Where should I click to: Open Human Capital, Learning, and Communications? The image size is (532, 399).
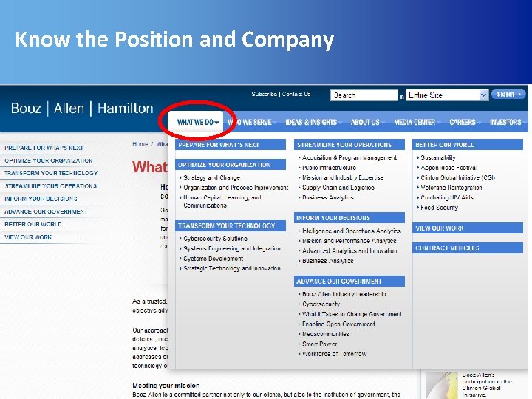[x=222, y=201]
